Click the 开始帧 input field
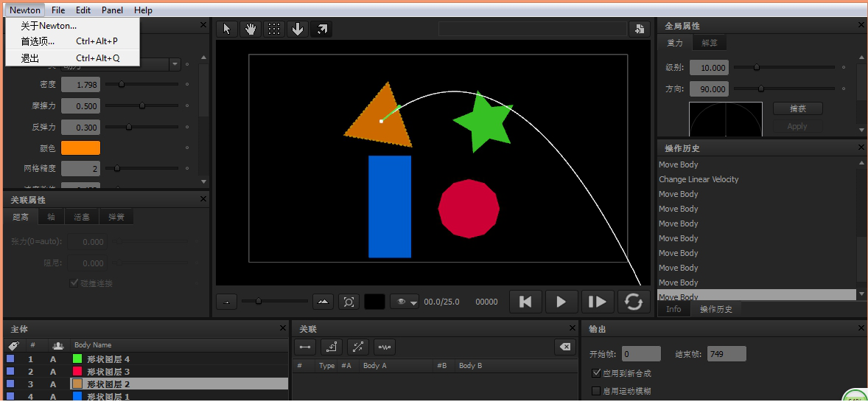This screenshot has height=416, width=868. [641, 354]
